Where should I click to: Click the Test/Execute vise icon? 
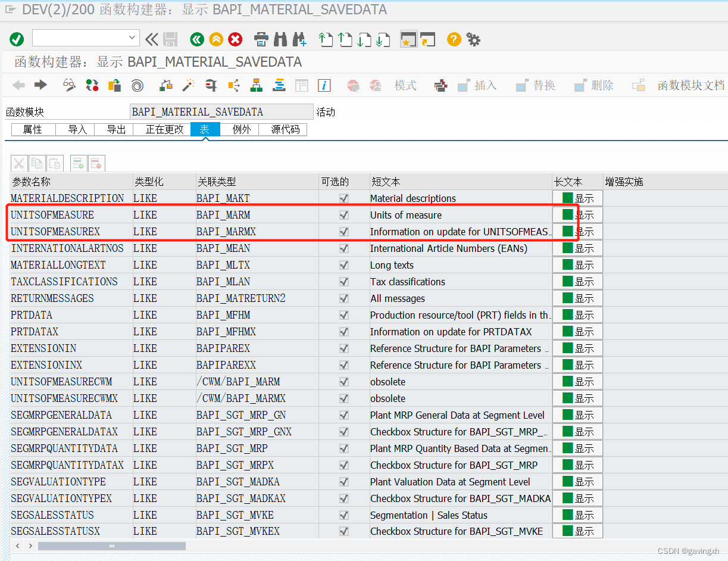(211, 85)
